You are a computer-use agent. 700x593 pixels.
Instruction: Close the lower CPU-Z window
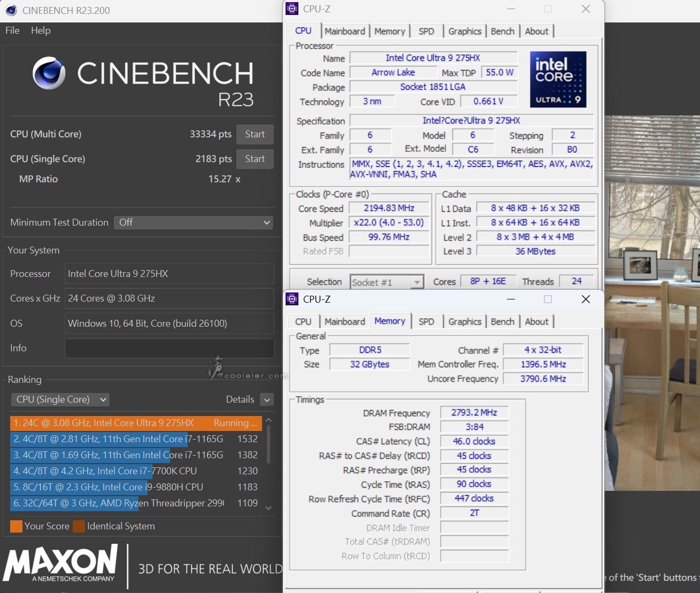point(586,299)
